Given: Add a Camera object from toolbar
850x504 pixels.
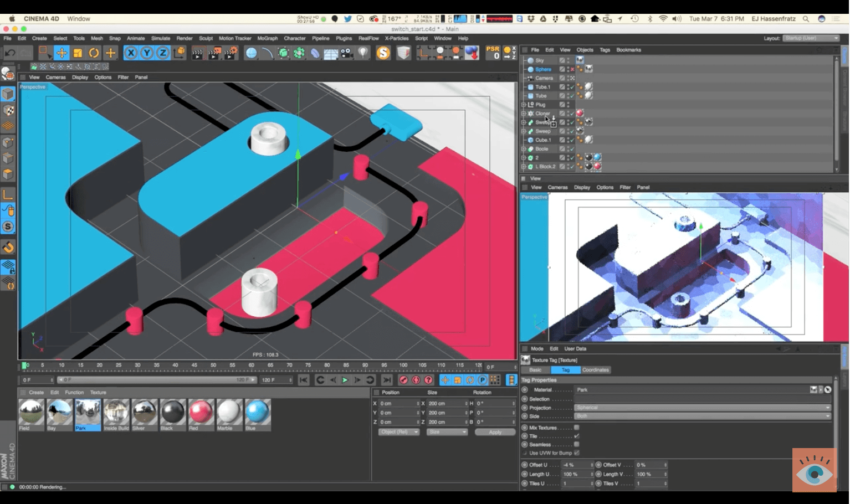Looking at the screenshot, I should [346, 53].
